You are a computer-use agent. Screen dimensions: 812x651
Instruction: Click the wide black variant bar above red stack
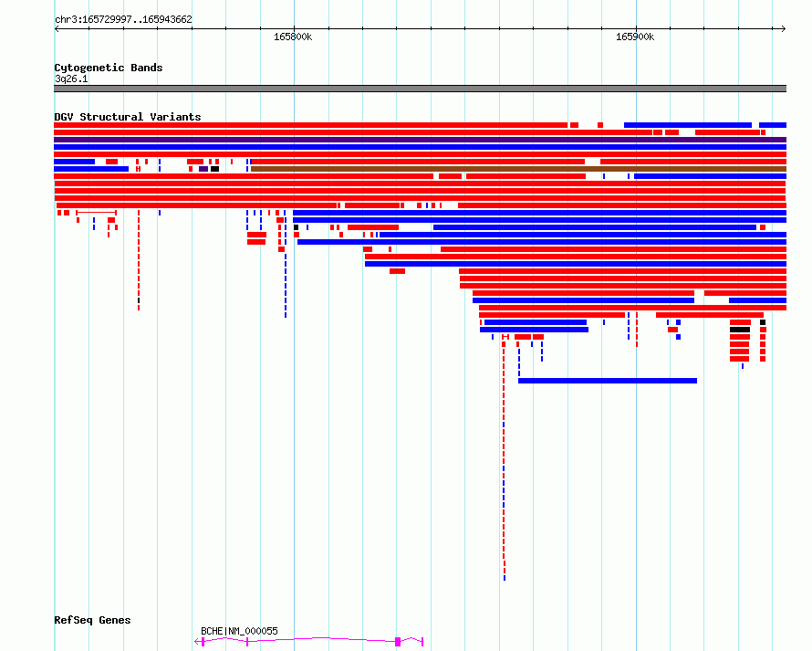pos(740,330)
